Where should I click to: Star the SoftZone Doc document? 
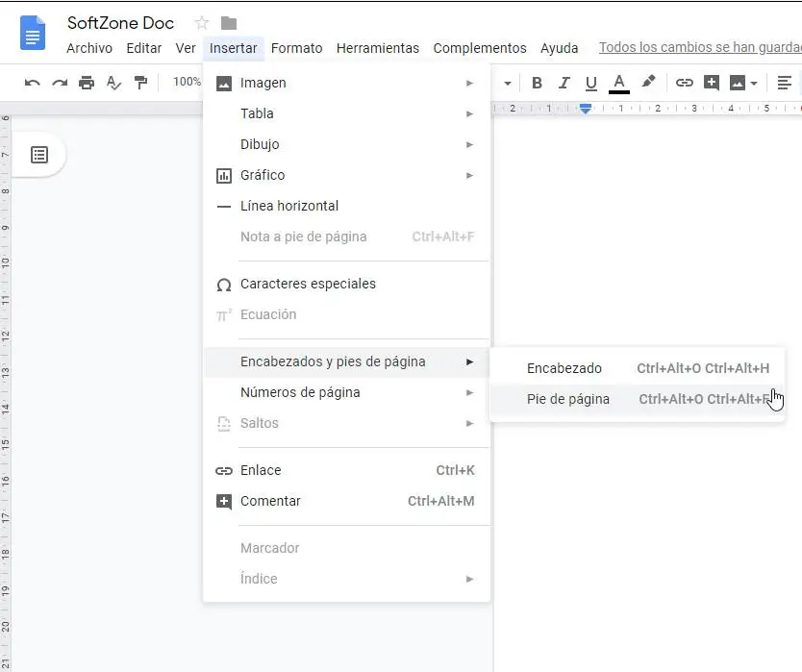(x=202, y=23)
